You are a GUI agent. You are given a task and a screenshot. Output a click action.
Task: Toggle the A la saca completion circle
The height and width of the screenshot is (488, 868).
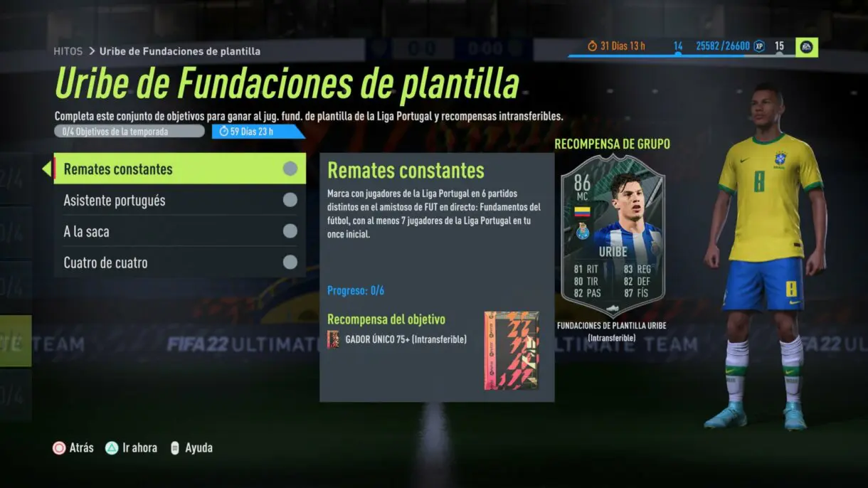coord(290,231)
